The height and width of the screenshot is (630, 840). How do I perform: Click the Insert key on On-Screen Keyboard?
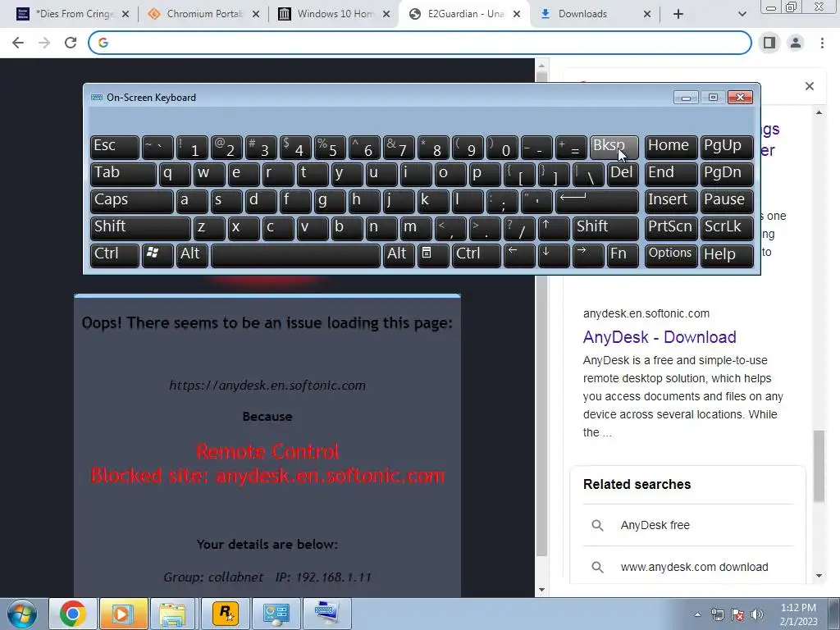tap(671, 201)
